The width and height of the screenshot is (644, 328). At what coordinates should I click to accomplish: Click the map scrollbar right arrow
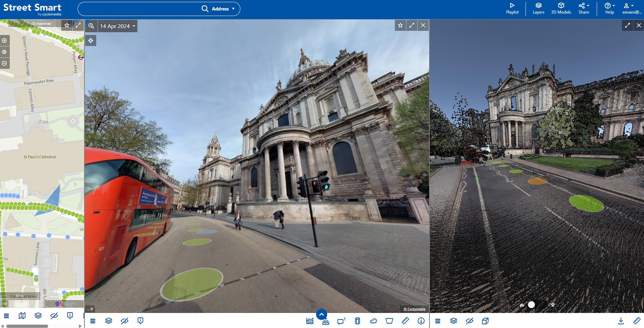[x=80, y=326]
